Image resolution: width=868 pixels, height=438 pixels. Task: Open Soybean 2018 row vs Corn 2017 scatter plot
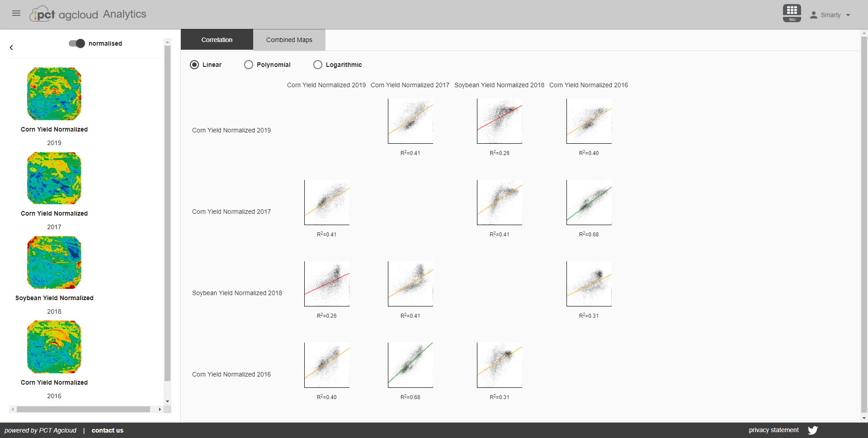pyautogui.click(x=410, y=284)
